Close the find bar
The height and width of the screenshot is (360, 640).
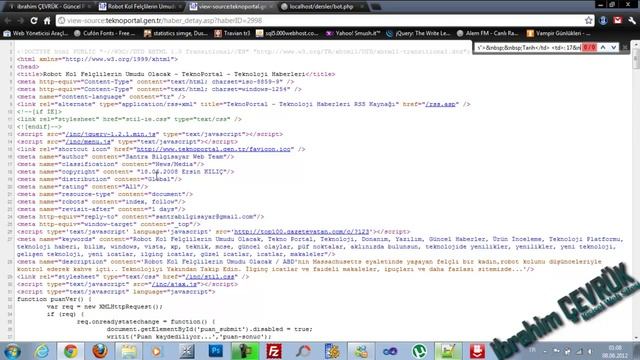(x=625, y=48)
